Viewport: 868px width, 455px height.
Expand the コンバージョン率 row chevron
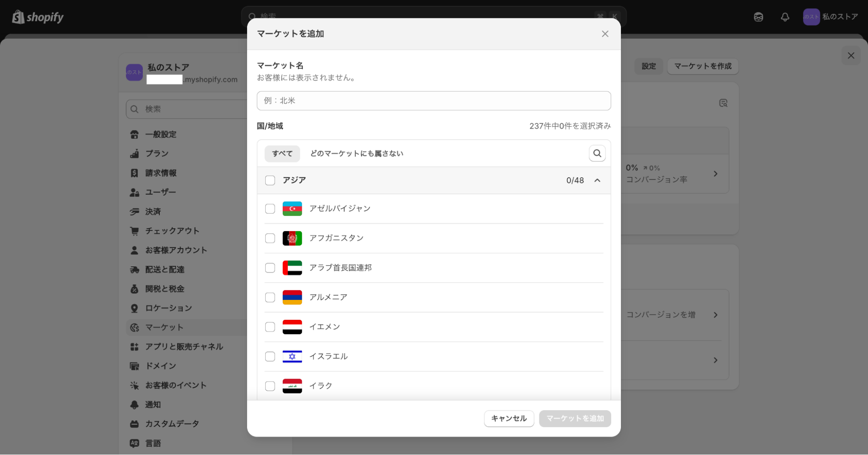[x=715, y=174]
